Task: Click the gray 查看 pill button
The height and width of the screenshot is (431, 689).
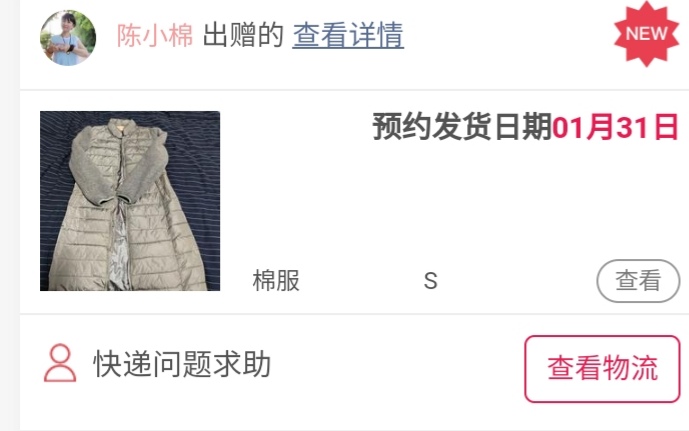Action: click(638, 281)
